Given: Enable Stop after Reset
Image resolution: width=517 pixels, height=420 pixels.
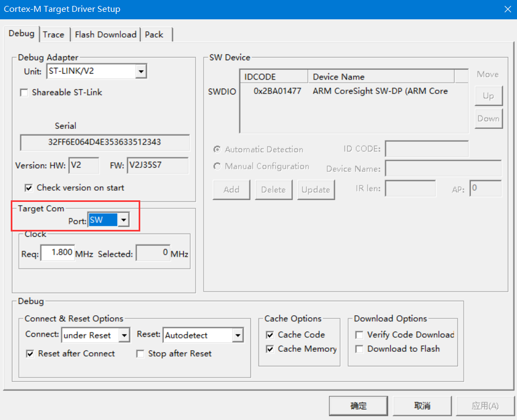Looking at the screenshot, I should click(140, 353).
